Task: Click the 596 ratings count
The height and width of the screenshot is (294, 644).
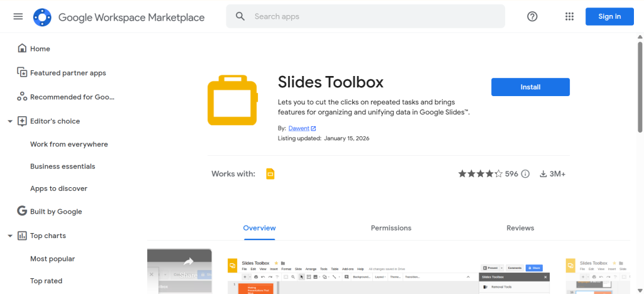Action: pos(511,174)
